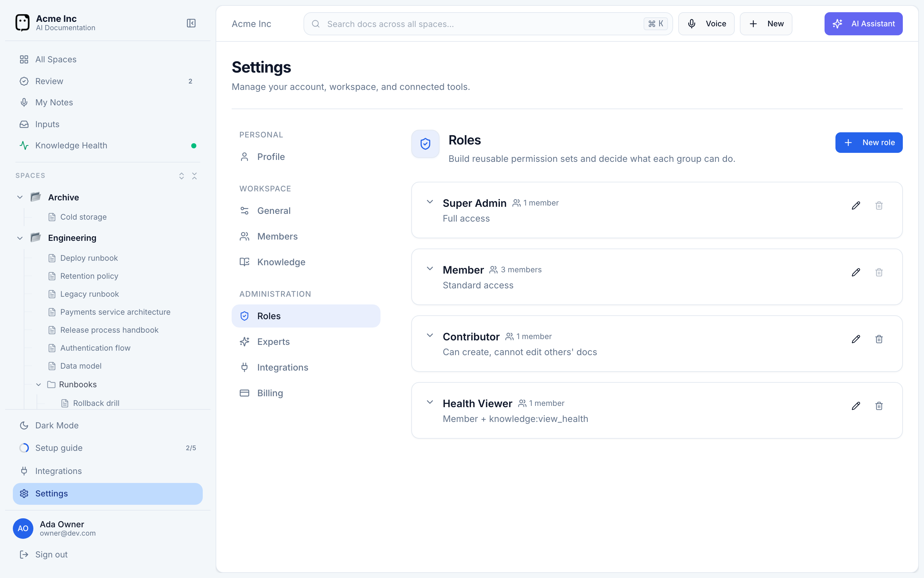Screen dimensions: 924x578
Task: Click the Knowledge Health green status dot
Action: click(x=193, y=146)
